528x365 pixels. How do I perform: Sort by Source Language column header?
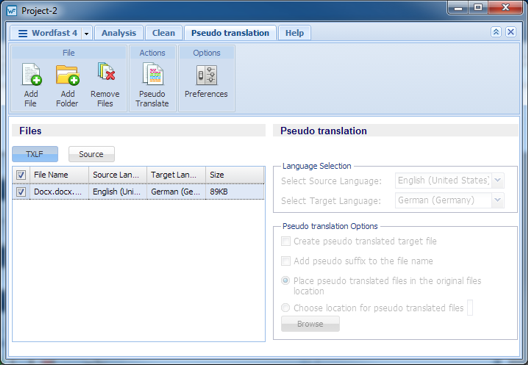pos(118,175)
